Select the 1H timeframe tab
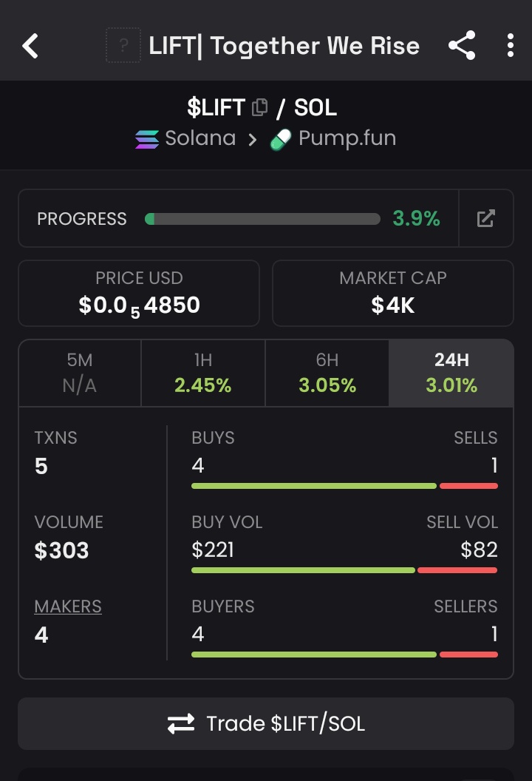 pyautogui.click(x=203, y=373)
